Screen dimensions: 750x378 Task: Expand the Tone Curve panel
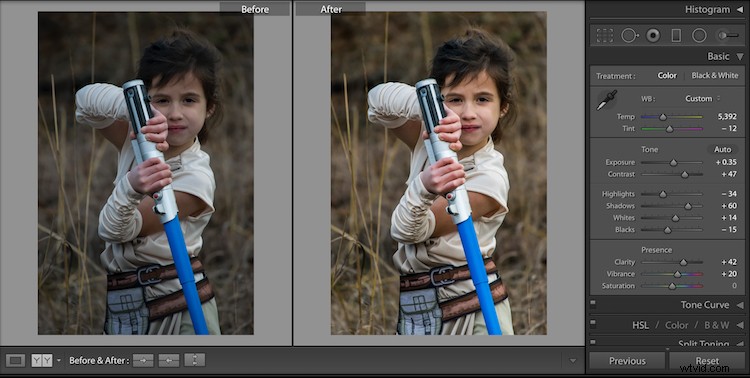740,305
